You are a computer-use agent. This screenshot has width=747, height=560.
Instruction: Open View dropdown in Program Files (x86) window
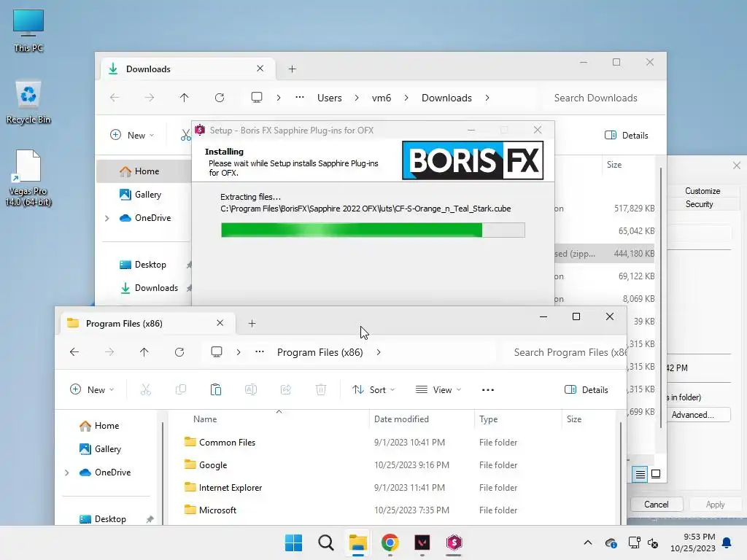pos(438,389)
